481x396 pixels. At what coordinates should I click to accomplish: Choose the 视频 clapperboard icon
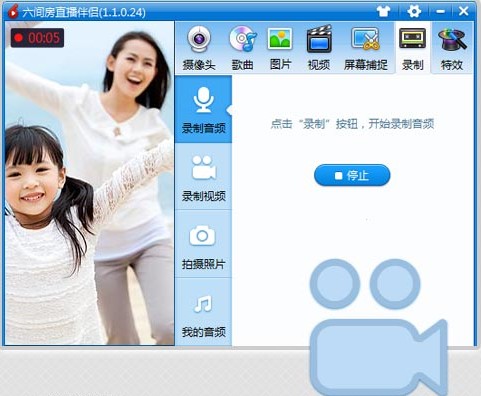coord(319,48)
